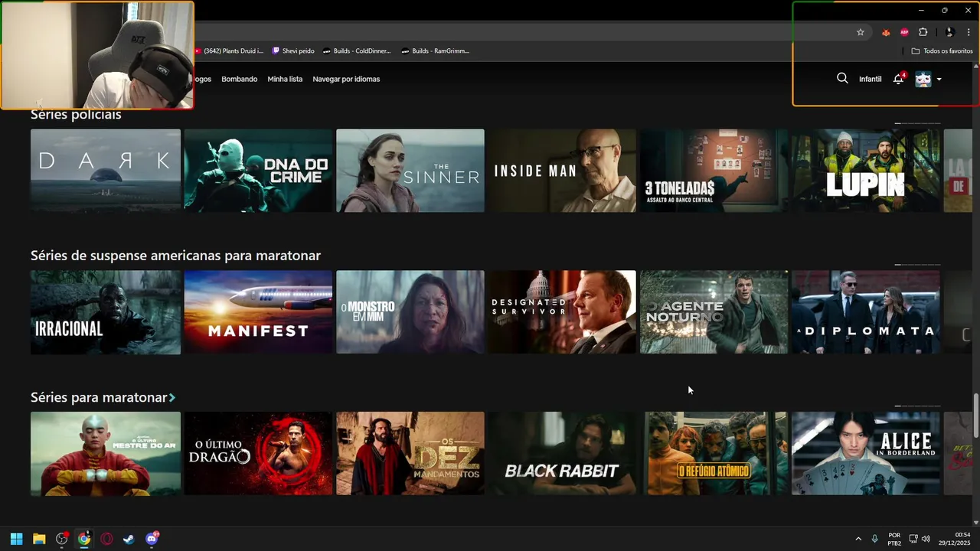Select Os Dez Mandamentos thumbnail

coord(410,454)
